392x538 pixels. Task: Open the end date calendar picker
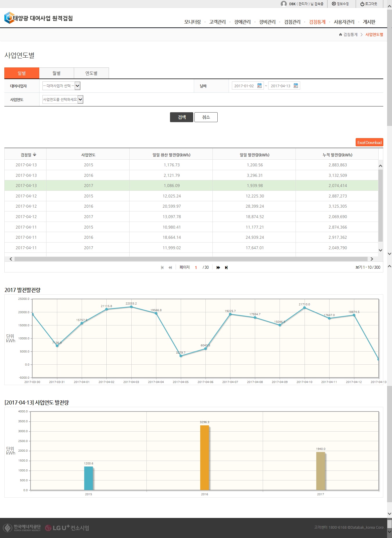(296, 85)
